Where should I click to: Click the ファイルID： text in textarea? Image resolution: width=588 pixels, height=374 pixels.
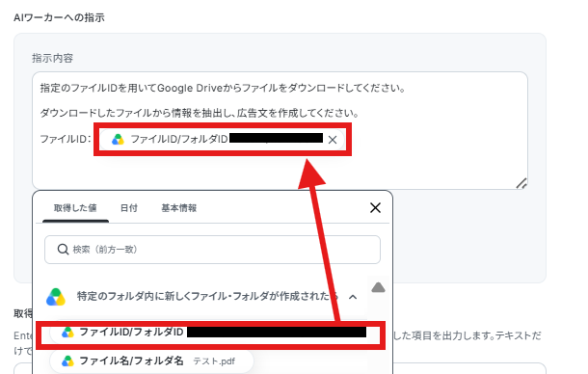click(x=66, y=139)
